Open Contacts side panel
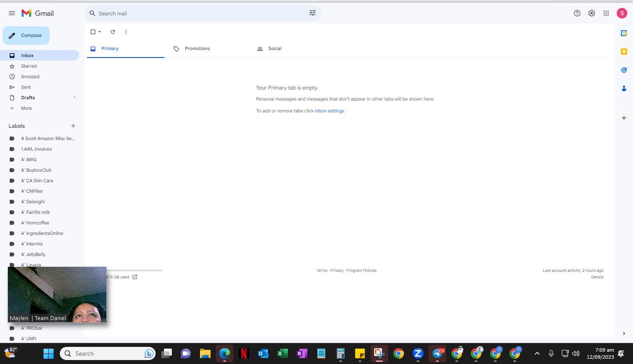 pos(624,88)
